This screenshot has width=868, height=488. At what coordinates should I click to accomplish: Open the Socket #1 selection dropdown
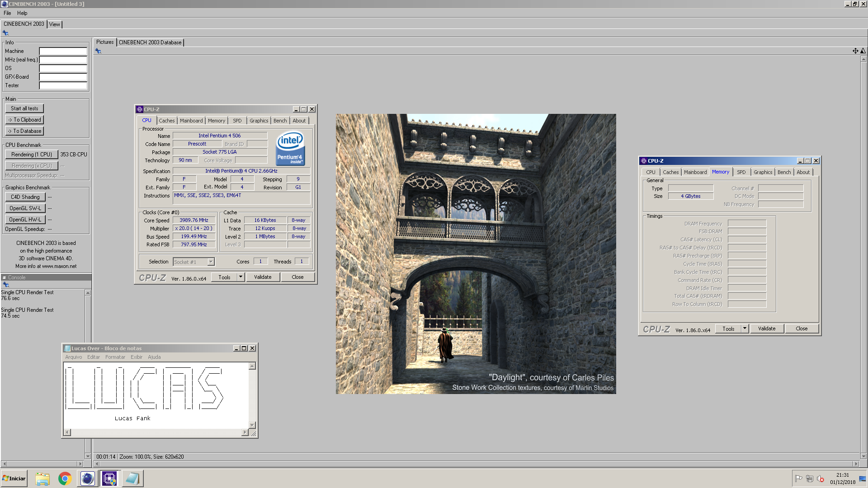(211, 262)
